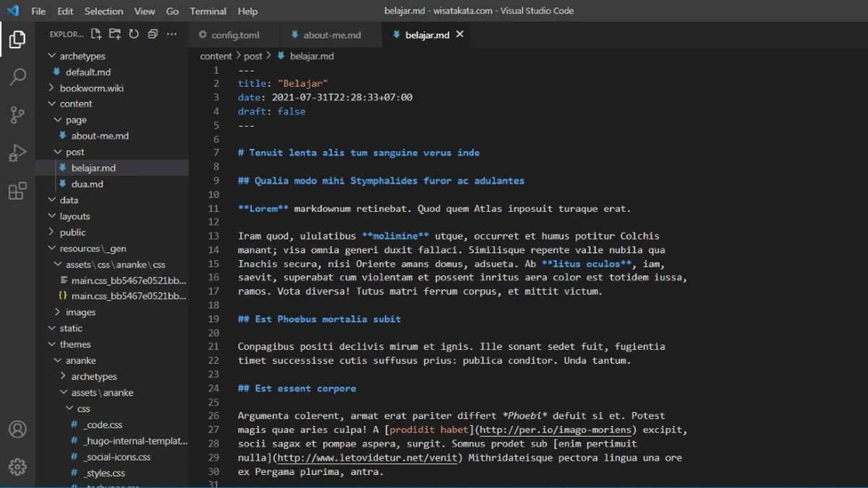Click the hash icon beside _styles.css
868x488 pixels.
pos(74,473)
